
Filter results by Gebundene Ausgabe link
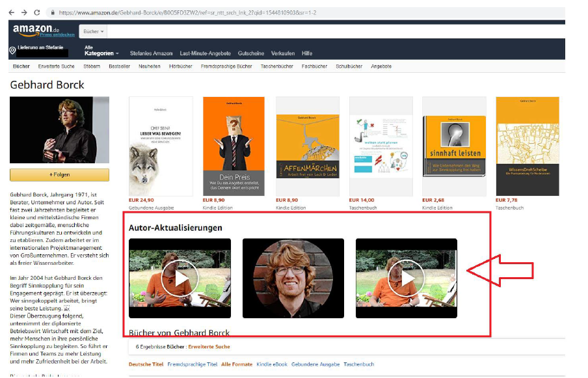315,364
